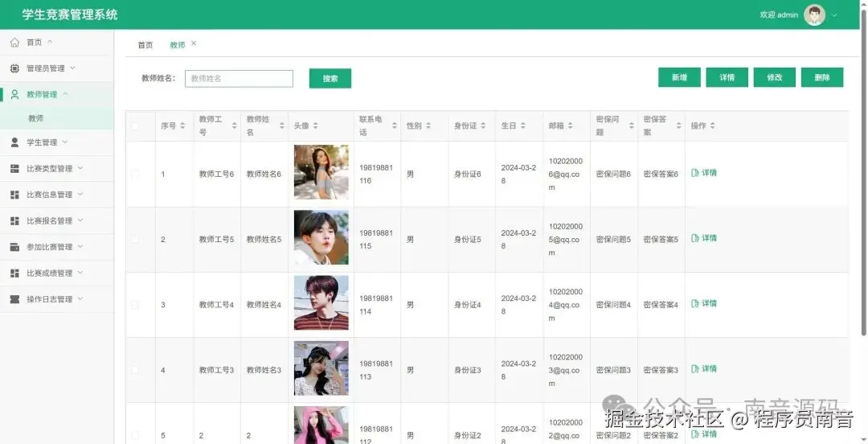Check the row 4 教师姓名3 checkbox
Viewport: 868px width, 444px height.
pyautogui.click(x=135, y=370)
